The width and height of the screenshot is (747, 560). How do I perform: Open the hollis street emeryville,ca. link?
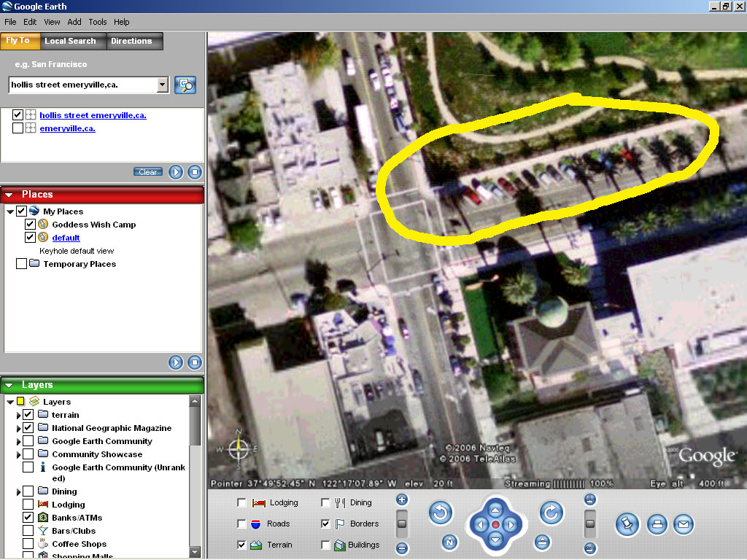point(93,115)
